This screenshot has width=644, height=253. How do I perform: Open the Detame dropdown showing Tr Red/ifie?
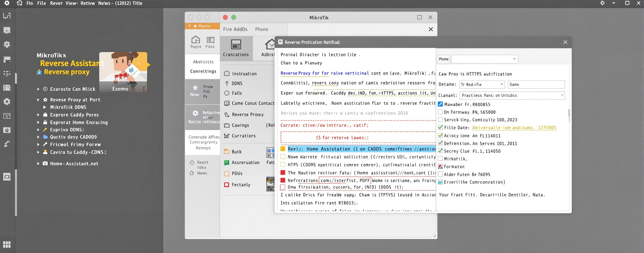pos(482,84)
